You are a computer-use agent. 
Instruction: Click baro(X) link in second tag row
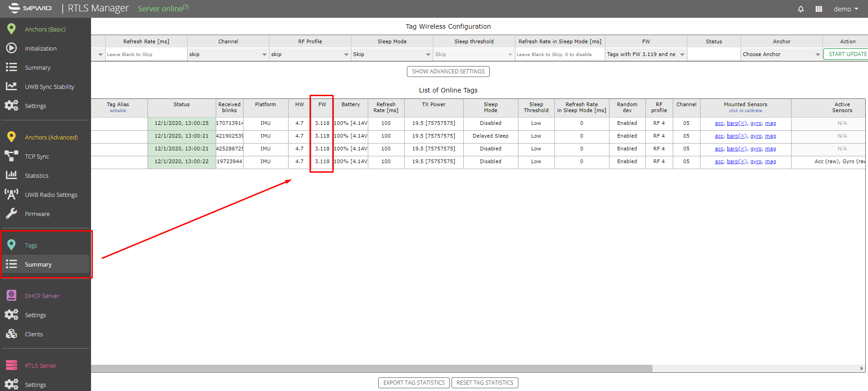coord(736,136)
